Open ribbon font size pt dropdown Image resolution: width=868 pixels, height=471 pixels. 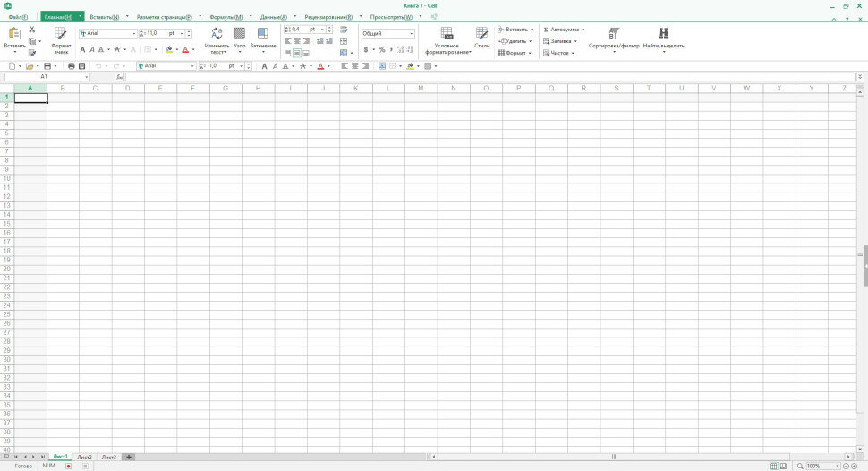182,34
